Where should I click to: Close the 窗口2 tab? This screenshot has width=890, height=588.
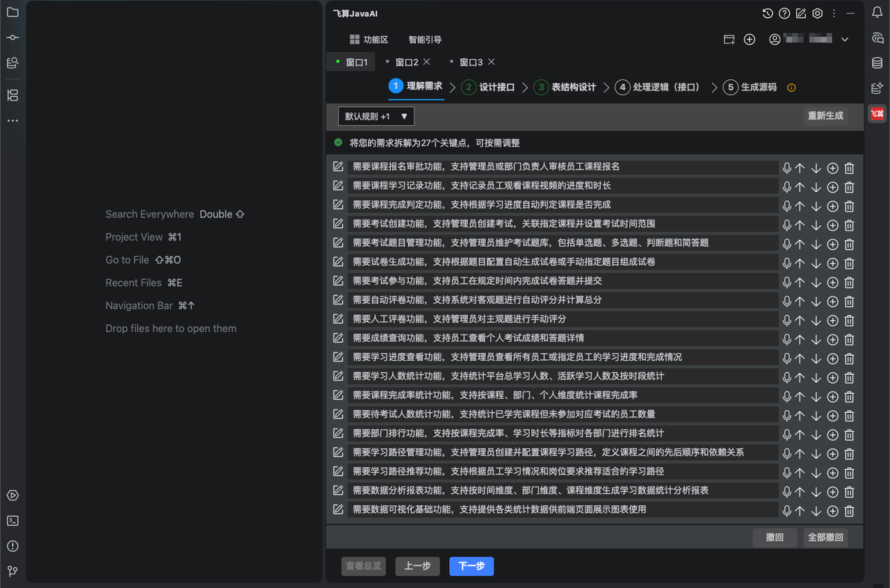(x=427, y=62)
